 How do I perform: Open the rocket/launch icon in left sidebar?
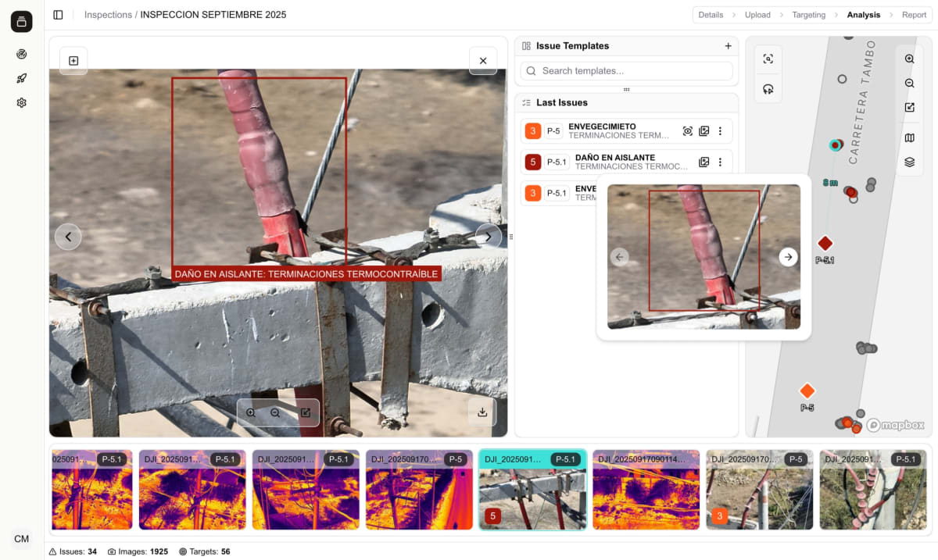(21, 78)
